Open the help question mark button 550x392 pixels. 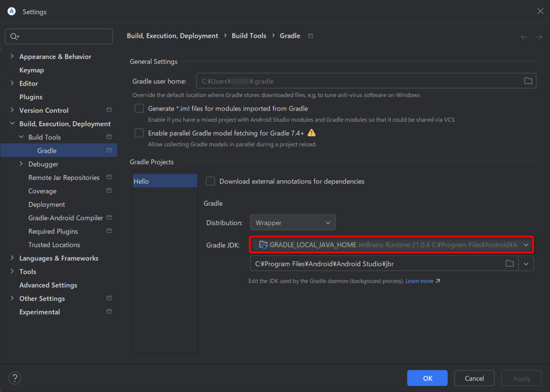[15, 378]
